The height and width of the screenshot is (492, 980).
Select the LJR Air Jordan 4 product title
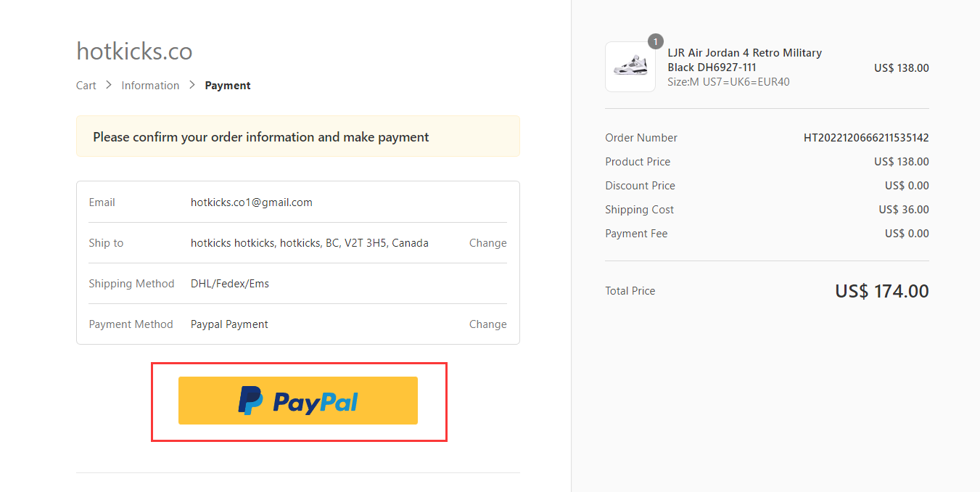(744, 60)
